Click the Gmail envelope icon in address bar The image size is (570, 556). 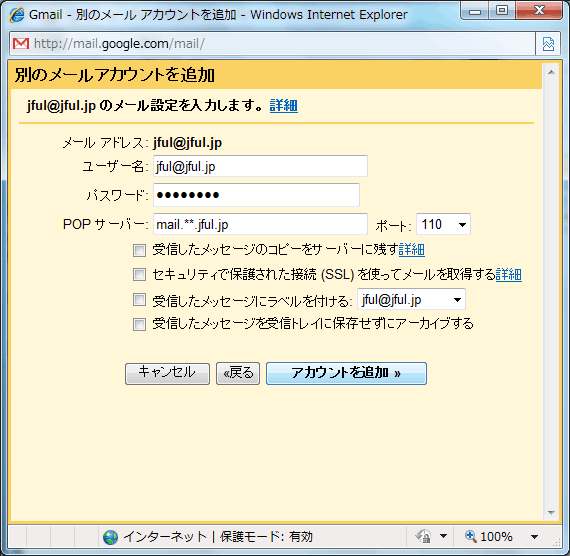click(21, 44)
